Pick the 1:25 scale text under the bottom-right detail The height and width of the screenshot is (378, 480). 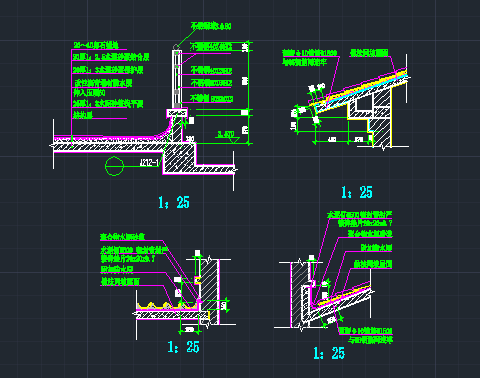click(x=329, y=353)
